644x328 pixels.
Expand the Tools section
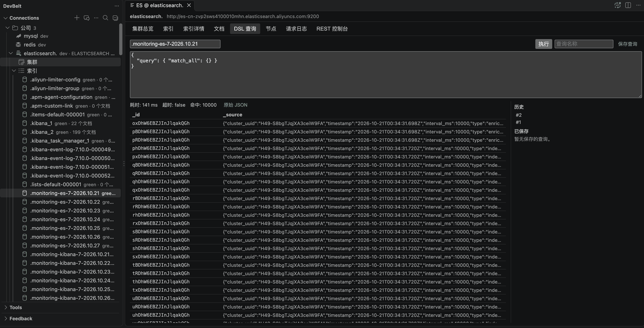(x=6, y=307)
